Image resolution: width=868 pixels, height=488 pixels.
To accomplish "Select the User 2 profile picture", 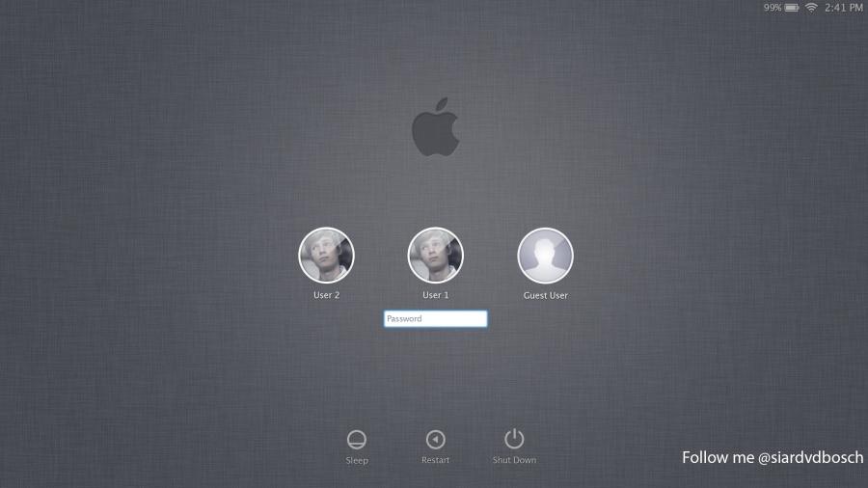I will point(326,256).
